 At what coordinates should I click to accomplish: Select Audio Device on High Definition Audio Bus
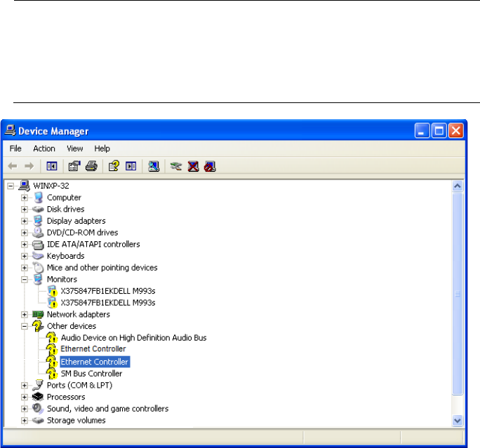click(x=133, y=338)
